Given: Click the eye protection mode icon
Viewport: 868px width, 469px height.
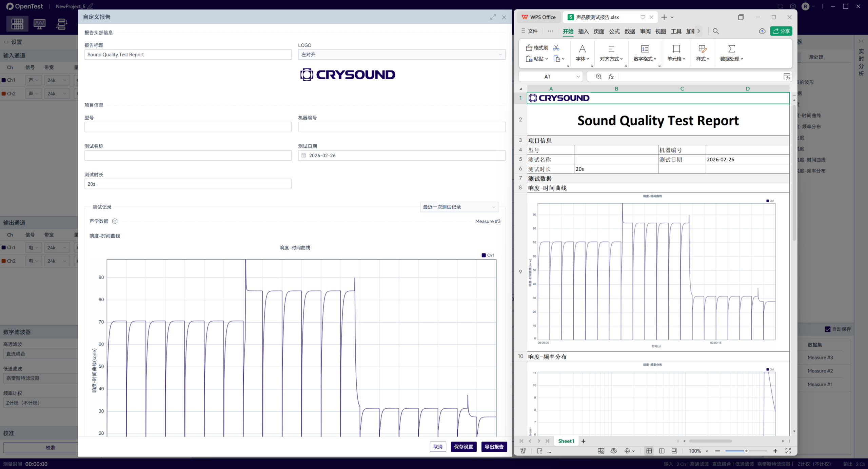Looking at the screenshot, I should tap(614, 451).
